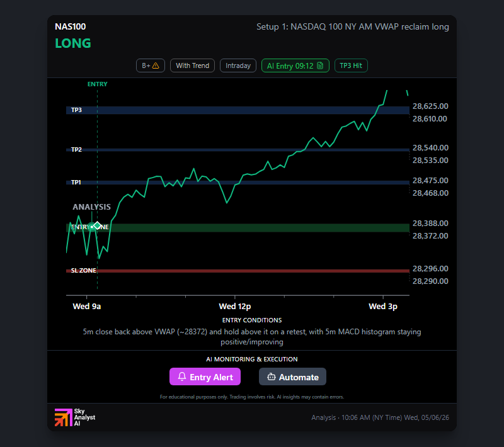The image size is (504, 447).
Task: Click the 28,475.00 price value
Action: [x=430, y=181]
